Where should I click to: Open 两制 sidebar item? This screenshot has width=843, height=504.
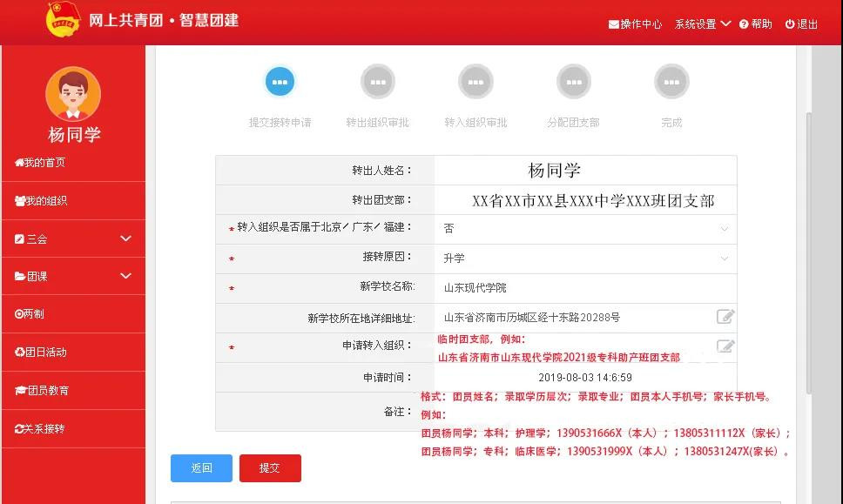tap(73, 313)
